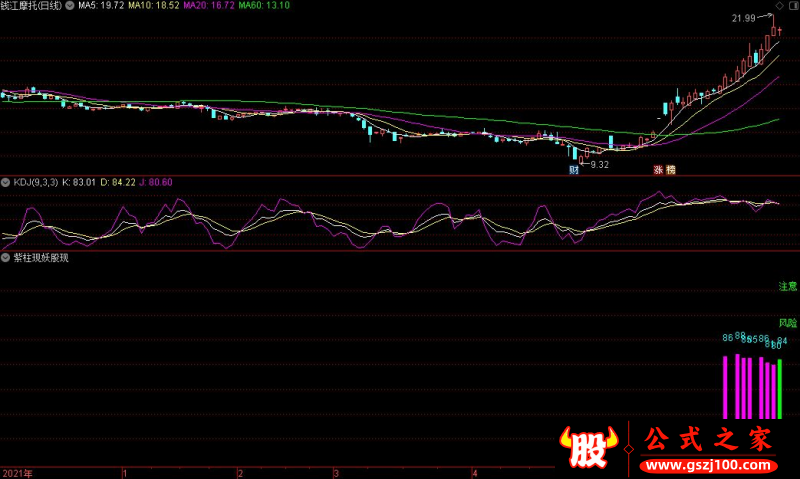Image resolution: width=800 pixels, height=479 pixels.
Task: Click the green bar in bottom indicator
Action: pyautogui.click(x=780, y=389)
